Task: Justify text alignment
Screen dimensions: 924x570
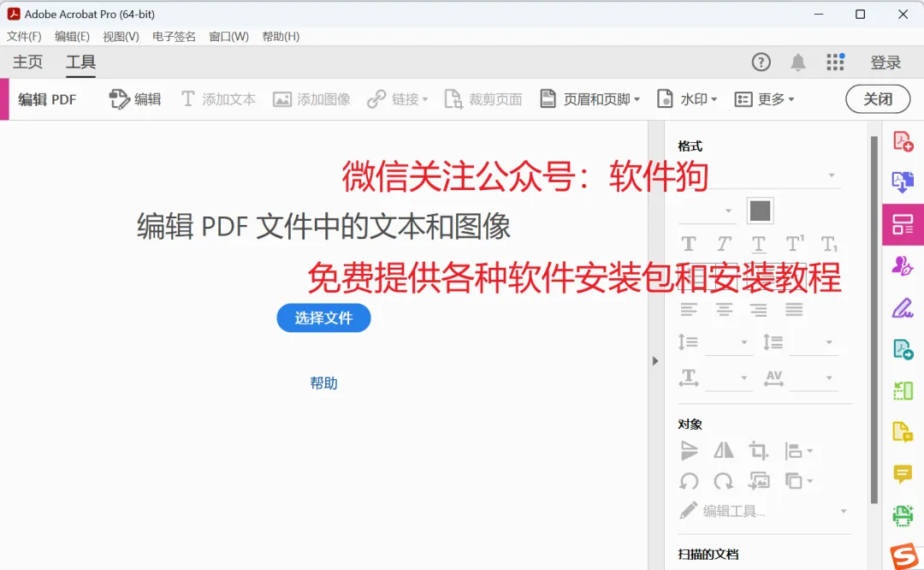Action: 794,309
